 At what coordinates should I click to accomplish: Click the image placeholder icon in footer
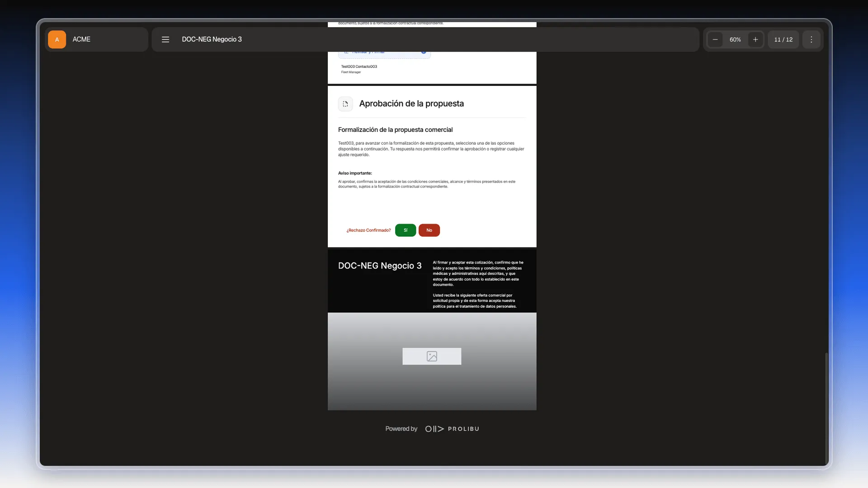(x=432, y=356)
